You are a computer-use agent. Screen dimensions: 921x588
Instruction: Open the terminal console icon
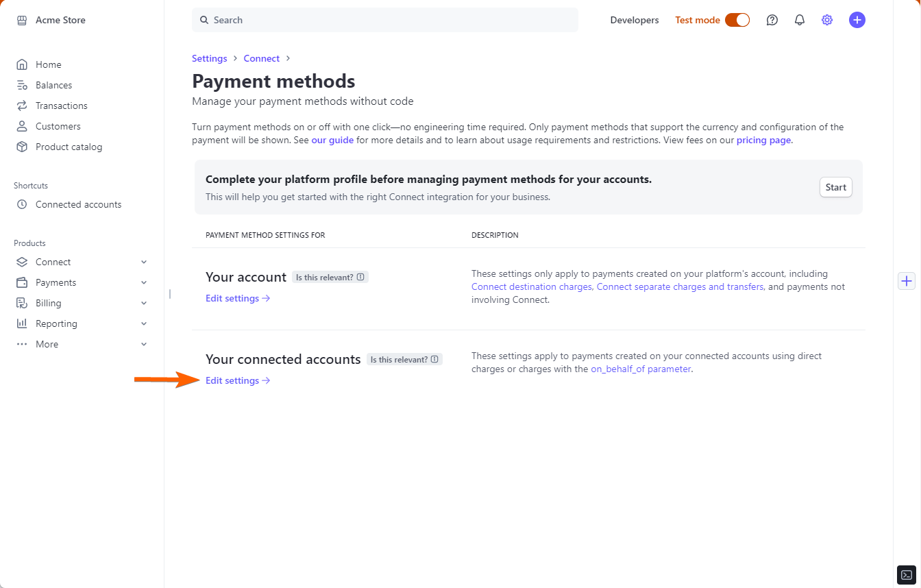906,574
